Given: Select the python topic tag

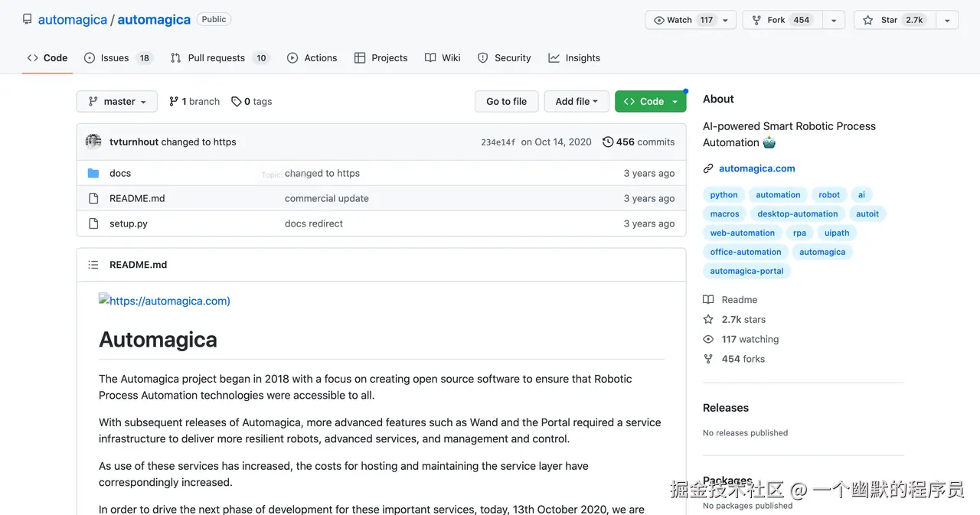Looking at the screenshot, I should [724, 194].
